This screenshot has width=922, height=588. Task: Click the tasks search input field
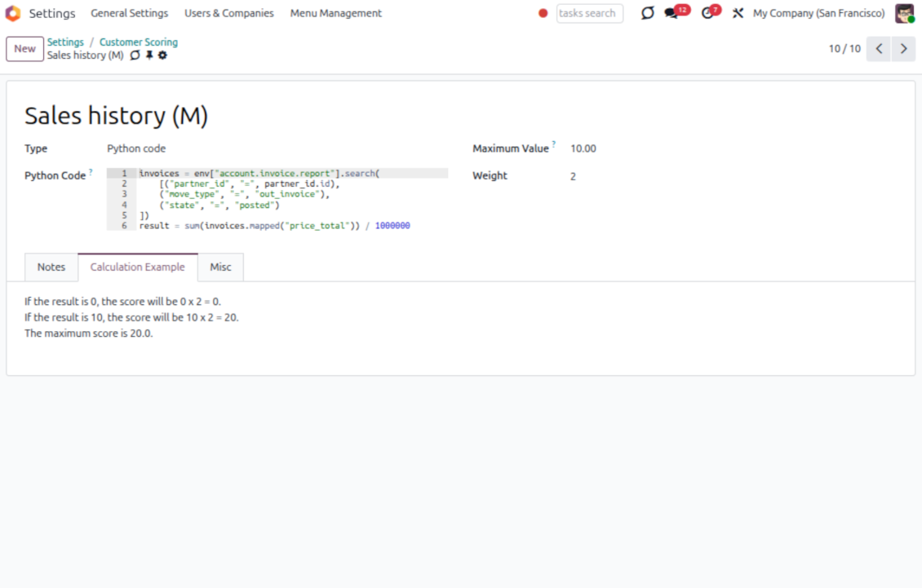point(589,13)
